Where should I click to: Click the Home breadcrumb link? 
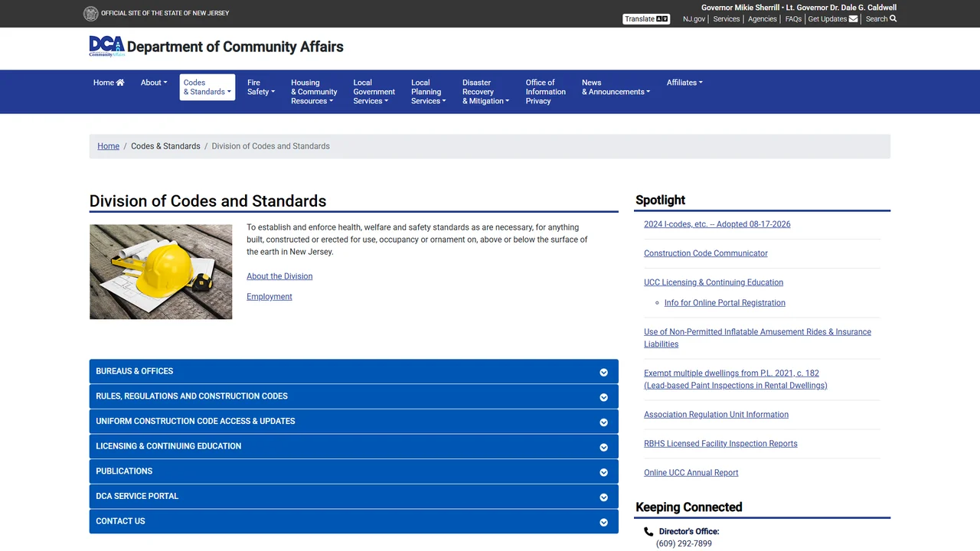(109, 146)
